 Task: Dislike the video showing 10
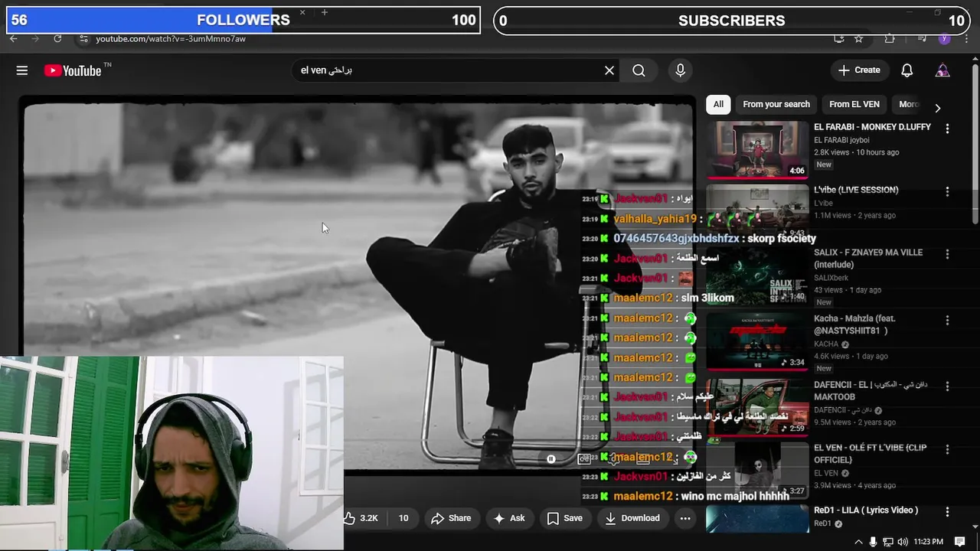click(402, 518)
